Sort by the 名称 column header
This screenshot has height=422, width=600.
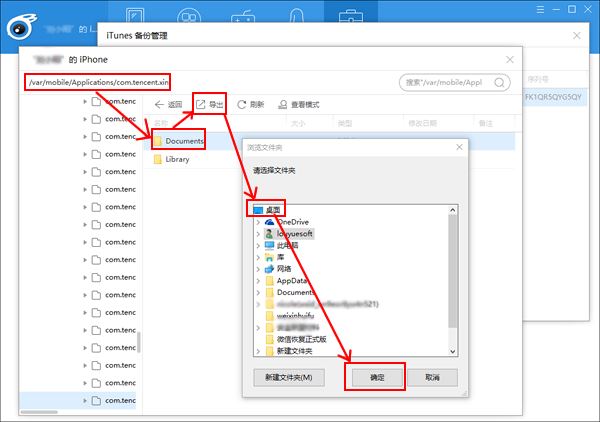(x=161, y=123)
